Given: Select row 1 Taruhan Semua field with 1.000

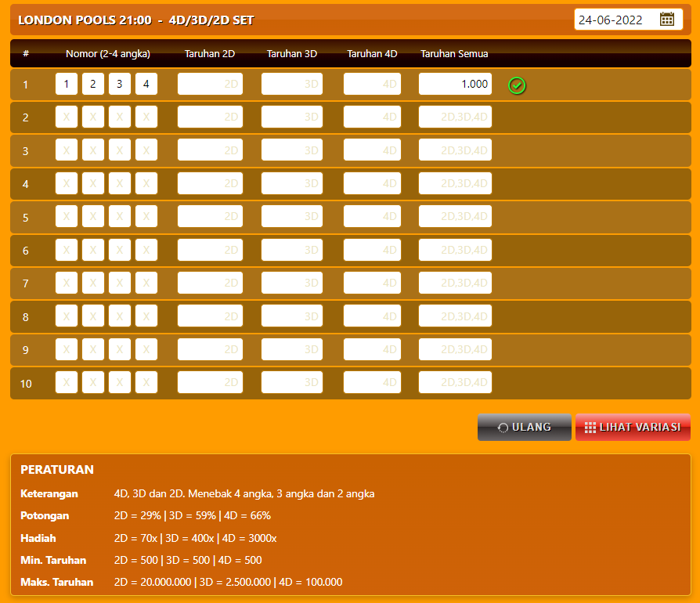Looking at the screenshot, I should click(x=455, y=85).
